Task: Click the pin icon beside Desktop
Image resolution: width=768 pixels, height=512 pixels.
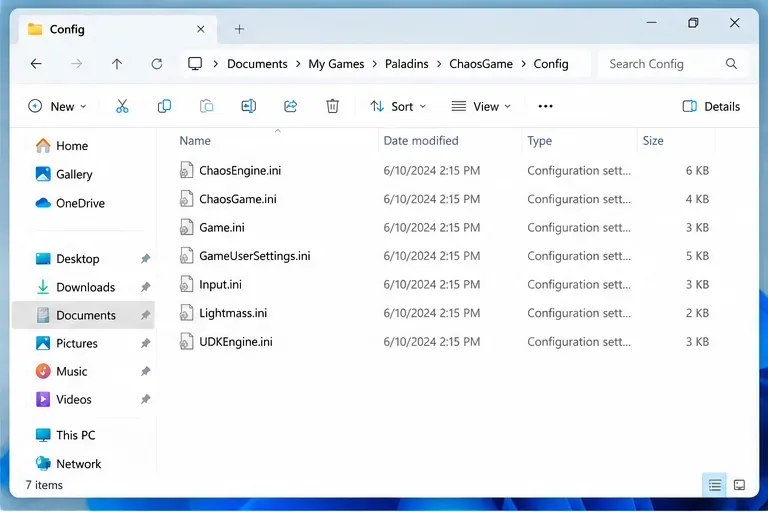Action: click(145, 259)
